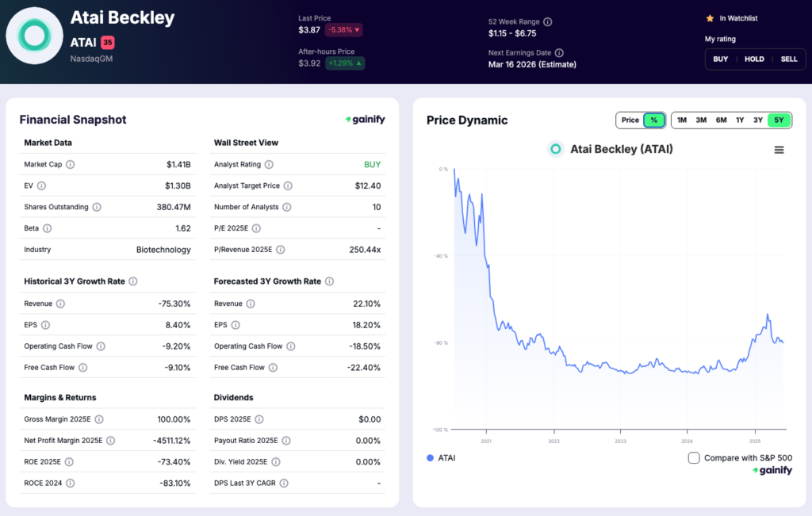Open the chart hamburger menu
The height and width of the screenshot is (516, 812).
click(779, 149)
